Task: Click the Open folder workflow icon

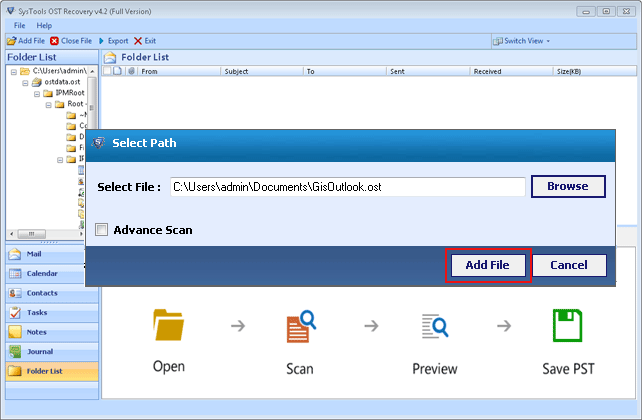Action: coord(168,325)
